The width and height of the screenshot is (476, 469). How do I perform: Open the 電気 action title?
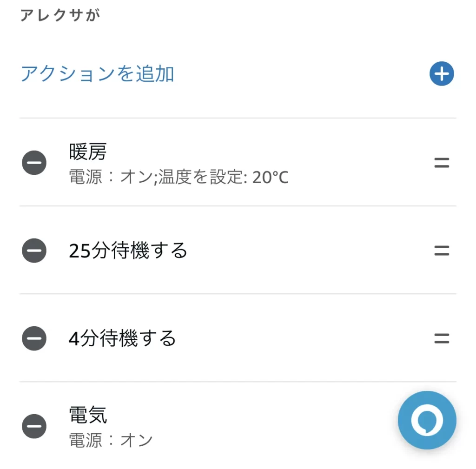coord(88,415)
